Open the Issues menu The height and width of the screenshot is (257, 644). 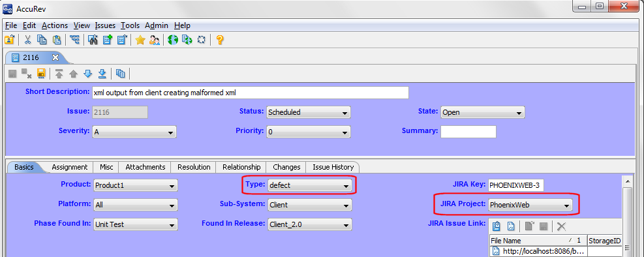105,25
